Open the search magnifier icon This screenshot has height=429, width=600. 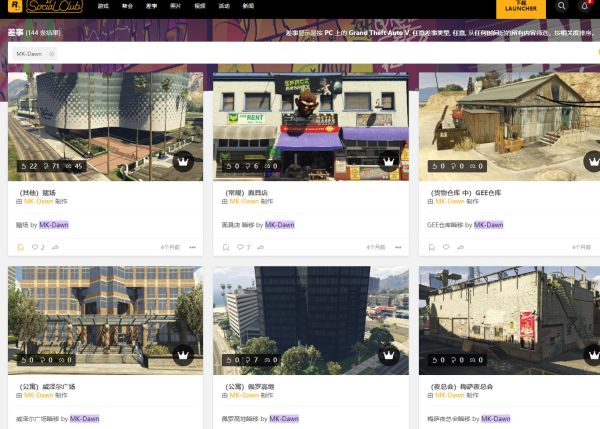[x=561, y=6]
